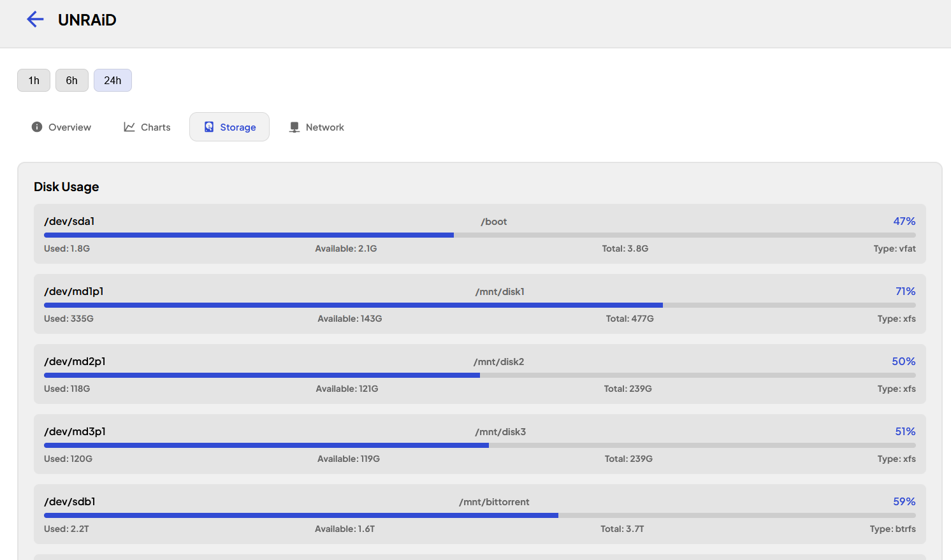Click 'Used: 1.8G' text

(67, 248)
